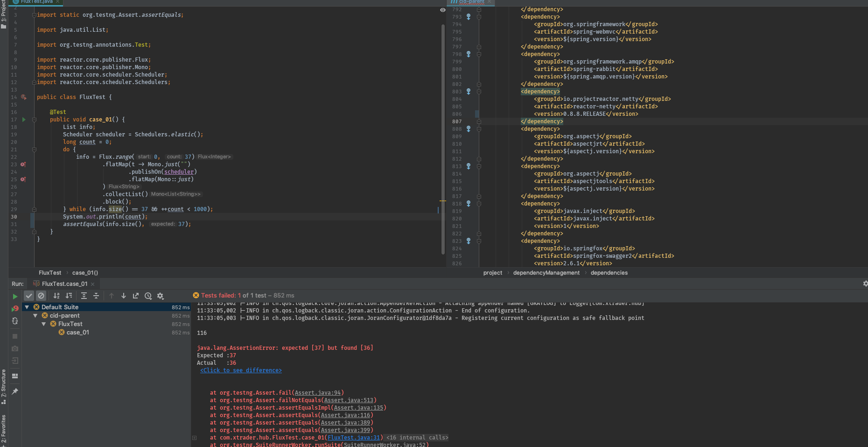This screenshot has height=447, width=868.
Task: Click case_01() breadcrumb in editor
Action: (x=85, y=273)
